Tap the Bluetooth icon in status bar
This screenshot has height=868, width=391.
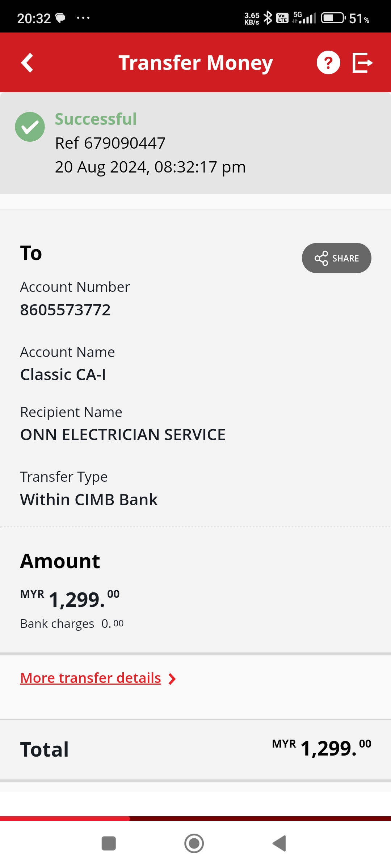(x=268, y=18)
